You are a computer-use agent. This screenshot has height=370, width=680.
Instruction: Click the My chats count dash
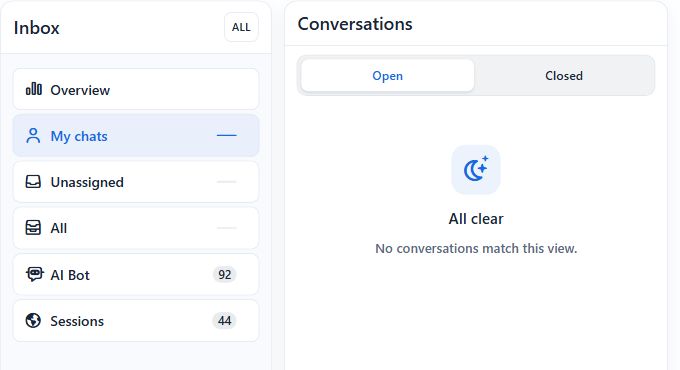(x=226, y=135)
